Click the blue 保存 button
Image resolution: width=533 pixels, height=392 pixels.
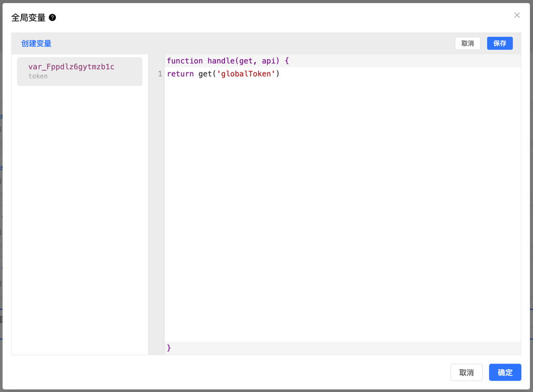pyautogui.click(x=499, y=44)
